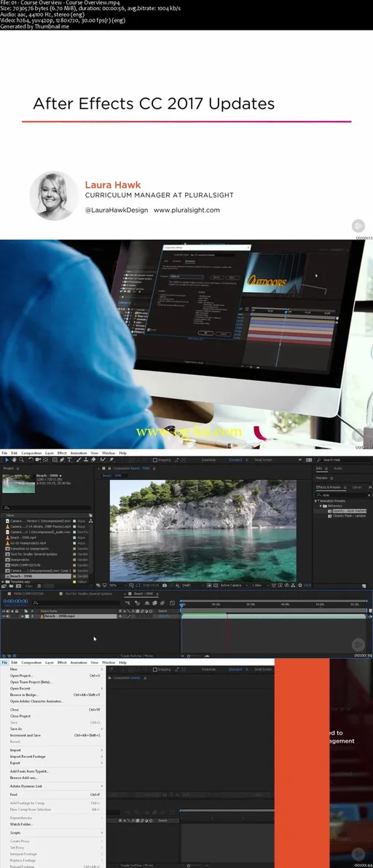This screenshot has height=868, width=373.
Task: Select the Zoom magnifier tool in Beach frame toolbar
Action: (x=22, y=459)
